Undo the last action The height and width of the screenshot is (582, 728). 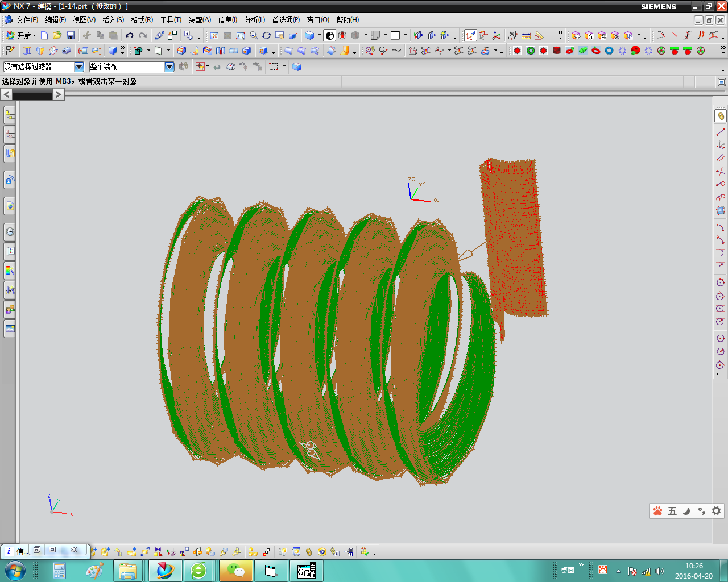(x=130, y=35)
